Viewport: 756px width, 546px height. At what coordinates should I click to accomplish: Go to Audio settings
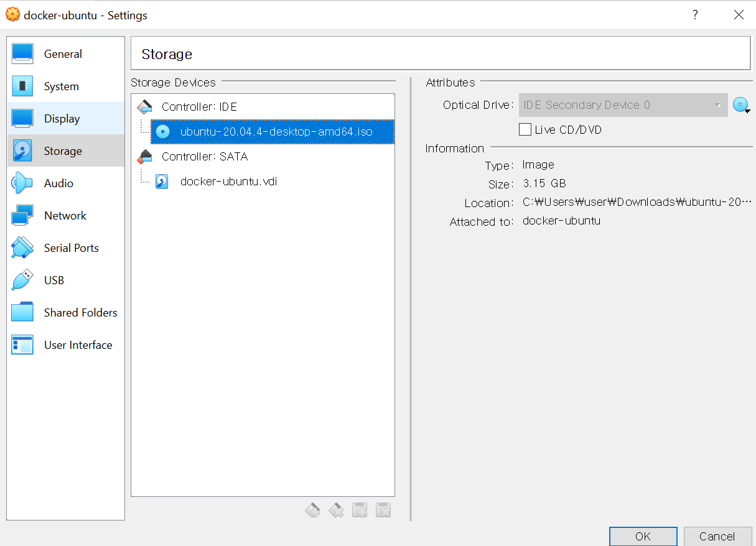click(65, 183)
